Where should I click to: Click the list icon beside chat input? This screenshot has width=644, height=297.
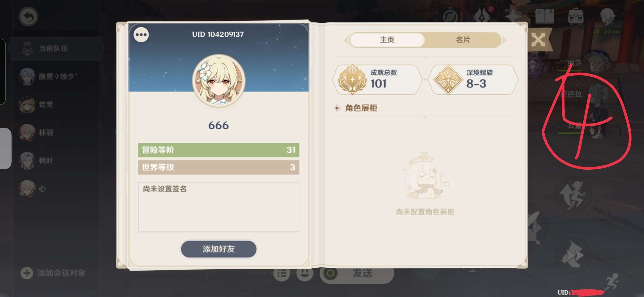(x=282, y=273)
